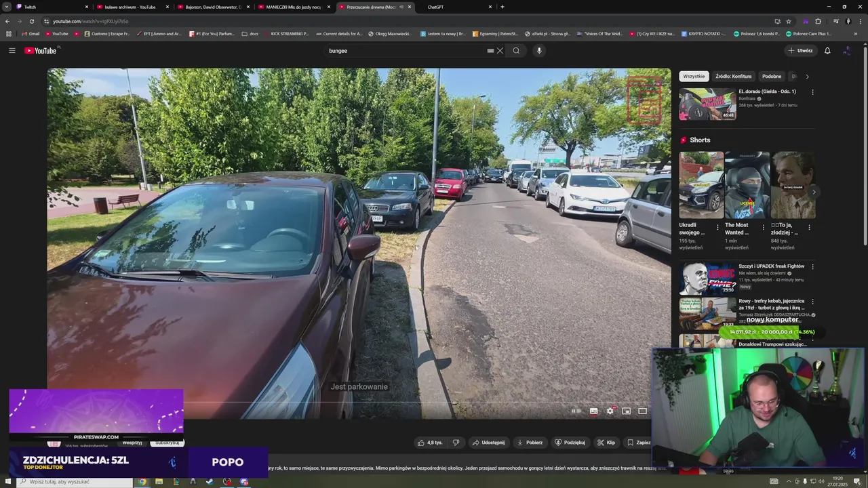Dislike the video with thumbs down
Screen dimensions: 868x488
pos(456,443)
